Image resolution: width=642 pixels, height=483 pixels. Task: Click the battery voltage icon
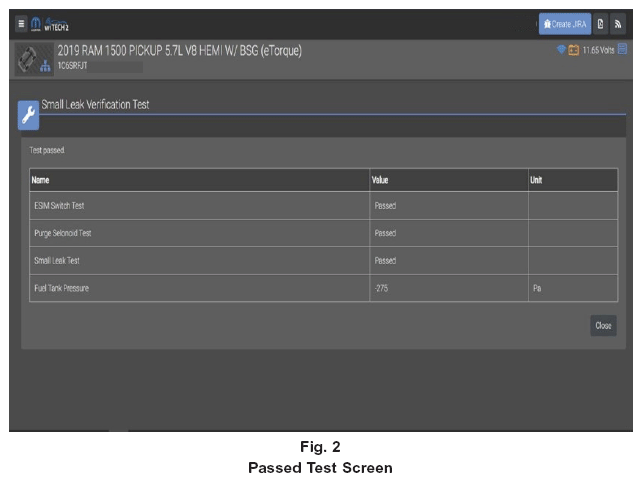pos(573,50)
